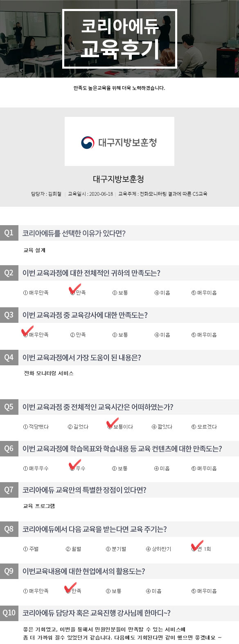This screenshot has width=239, height=644.
Task: Select ④ 미흡 option under Q6
Action: (x=162, y=468)
